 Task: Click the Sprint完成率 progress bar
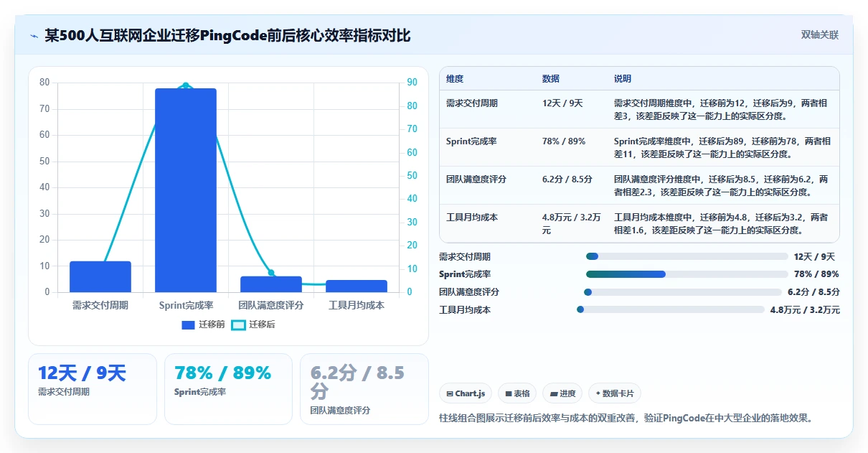pos(687,274)
